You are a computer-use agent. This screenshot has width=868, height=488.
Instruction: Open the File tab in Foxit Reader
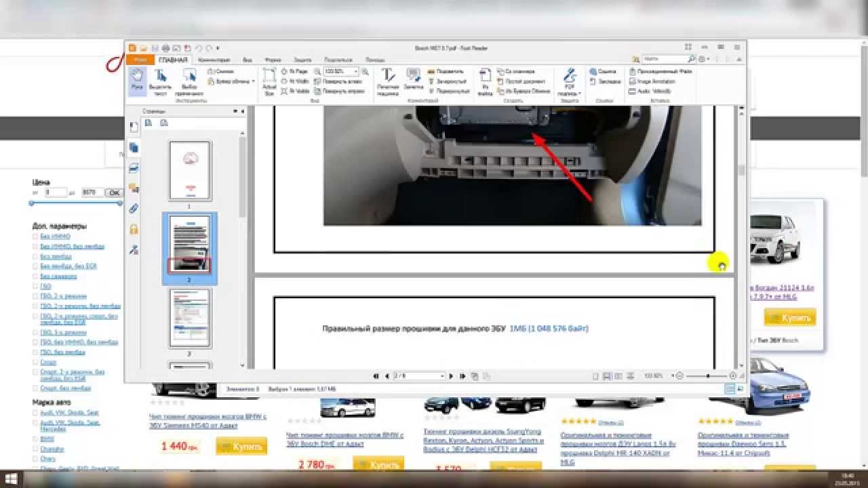coord(140,60)
